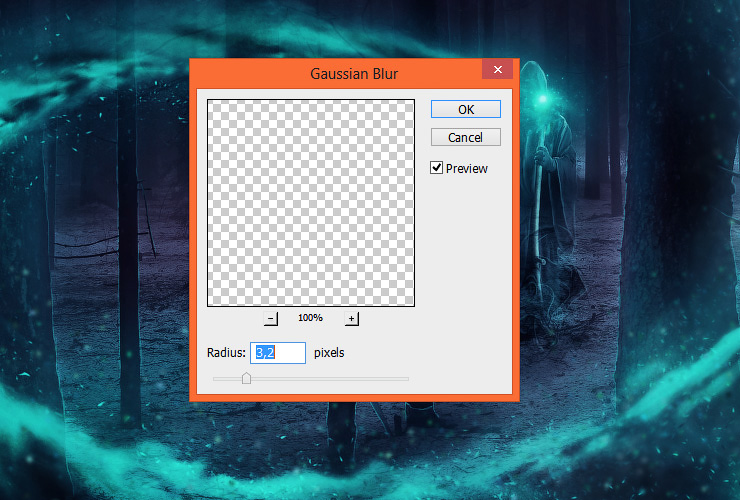The width and height of the screenshot is (740, 500).
Task: Toggle the Preview checkbox
Action: tap(437, 168)
